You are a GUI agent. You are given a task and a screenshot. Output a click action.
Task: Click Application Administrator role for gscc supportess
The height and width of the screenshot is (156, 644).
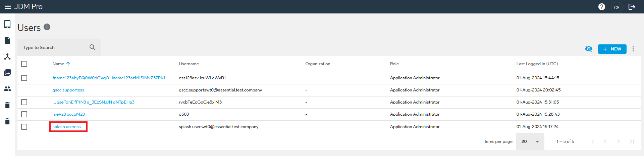(x=415, y=90)
